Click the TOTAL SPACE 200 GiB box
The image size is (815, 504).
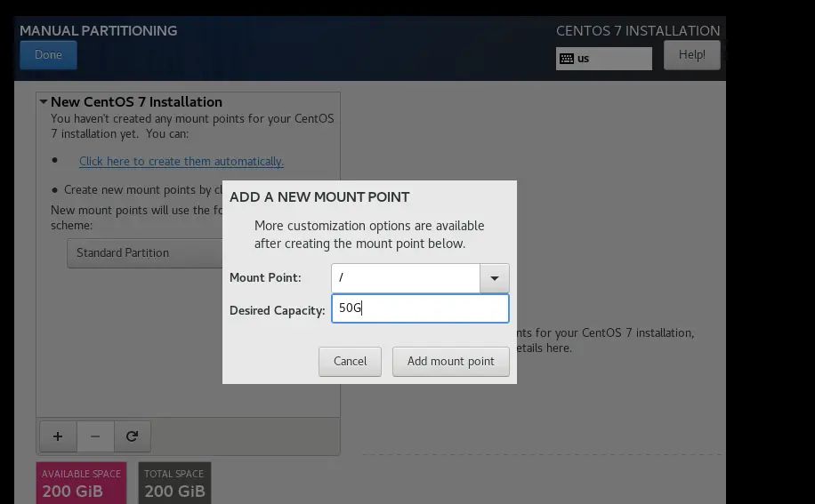point(174,483)
